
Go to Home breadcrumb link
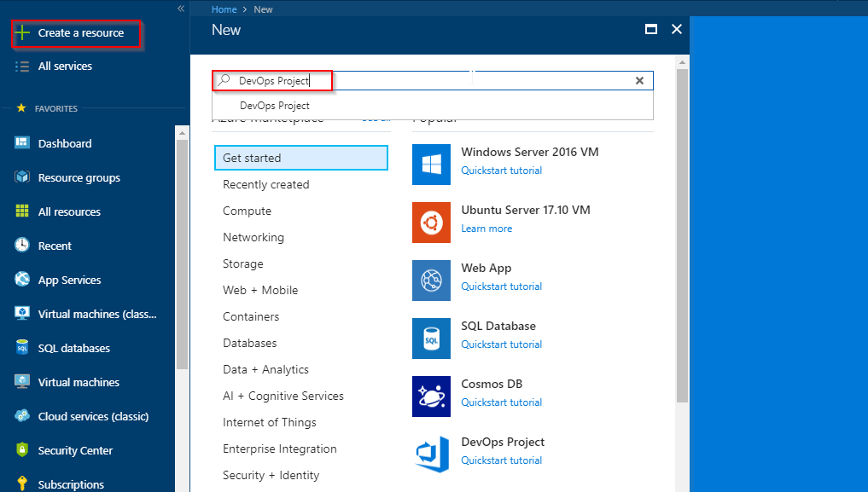click(x=224, y=9)
